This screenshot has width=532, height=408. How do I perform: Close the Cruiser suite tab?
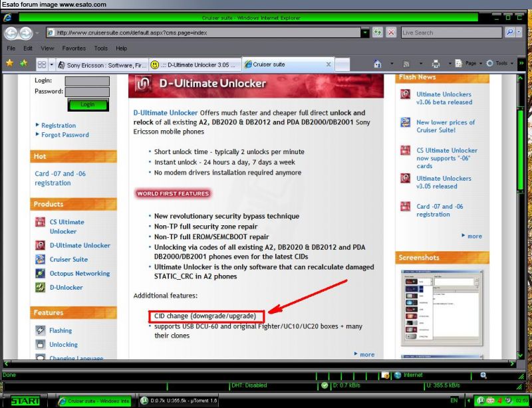tap(328, 64)
